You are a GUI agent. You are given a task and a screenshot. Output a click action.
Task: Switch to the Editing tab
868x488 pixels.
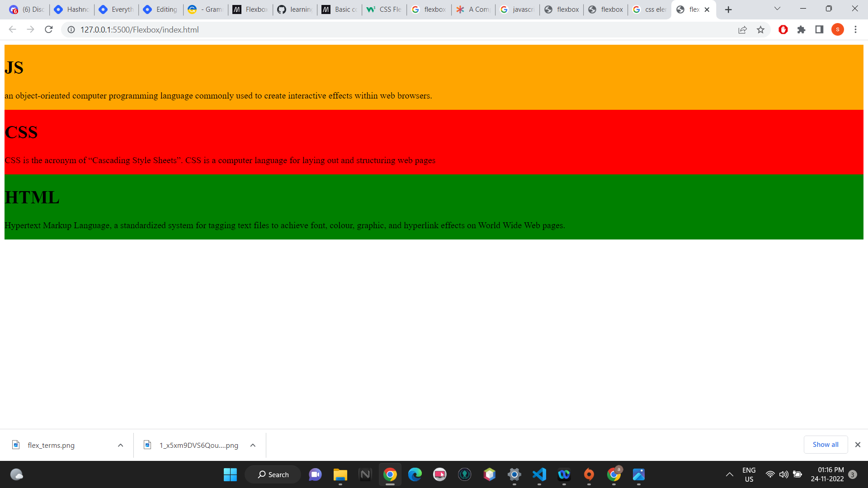161,9
